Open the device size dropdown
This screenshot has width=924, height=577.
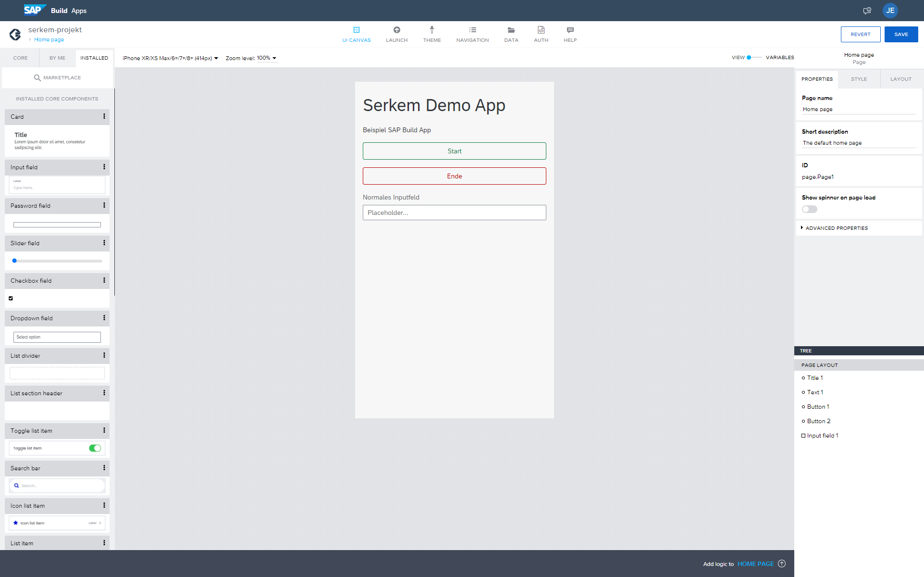(170, 58)
